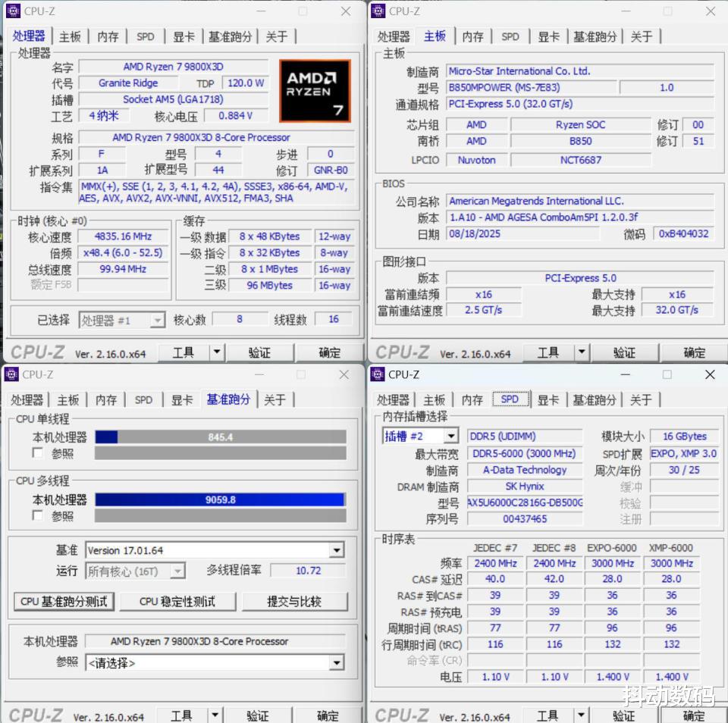Click 验证 button in processor window
Image resolution: width=728 pixels, height=723 pixels.
(259, 352)
